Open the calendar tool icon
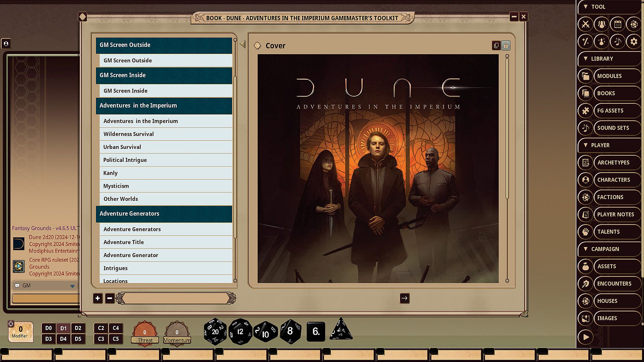 click(x=618, y=24)
